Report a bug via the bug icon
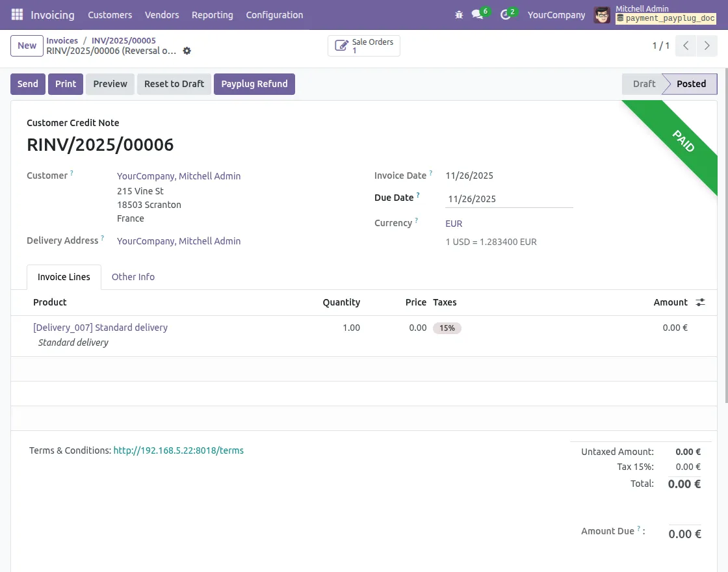 [460, 14]
